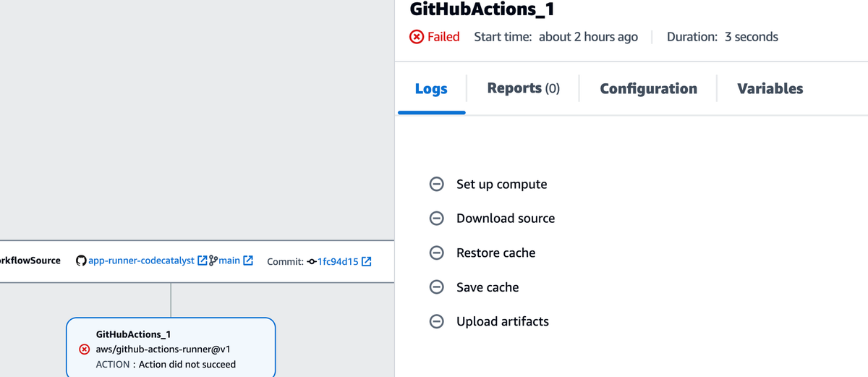This screenshot has height=377, width=868.
Task: Click the Failed status icon in panel header
Action: tap(417, 37)
